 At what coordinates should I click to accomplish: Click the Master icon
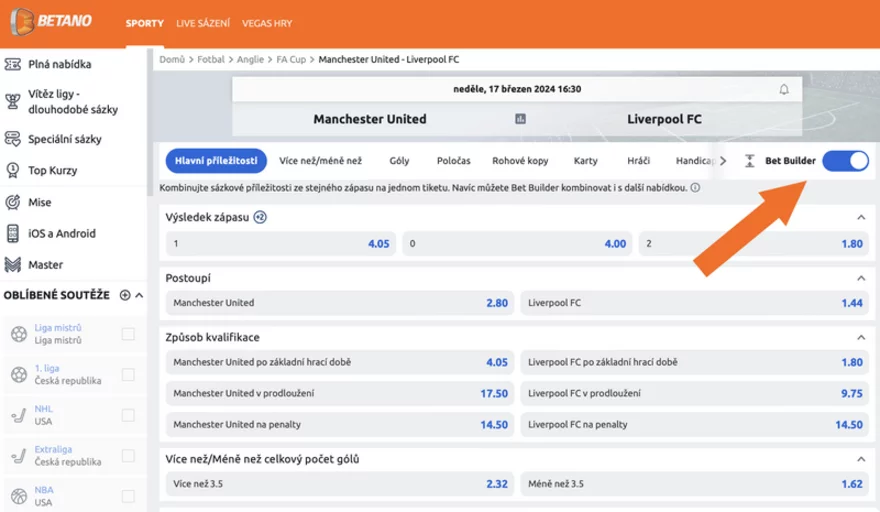tap(13, 264)
